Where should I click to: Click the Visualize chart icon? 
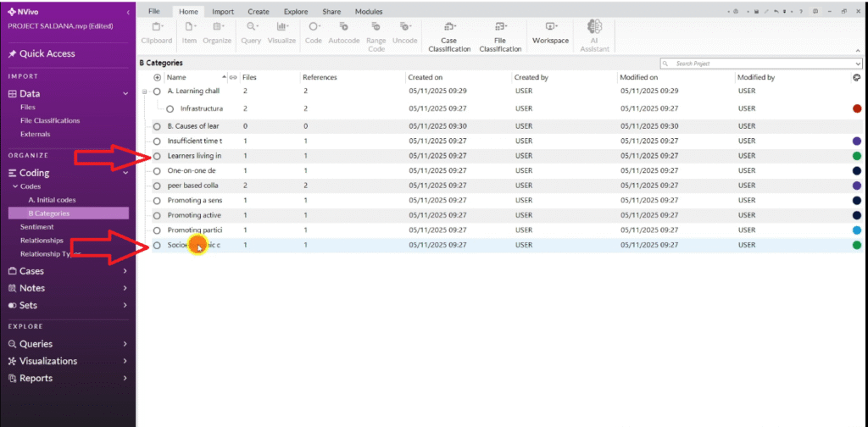pos(281,28)
